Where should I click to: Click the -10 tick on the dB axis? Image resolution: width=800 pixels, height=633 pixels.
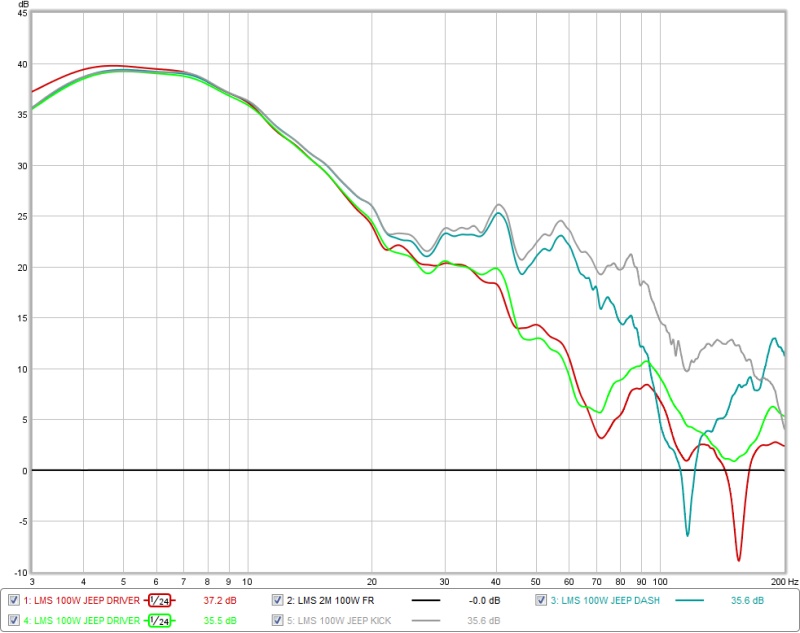pos(20,572)
